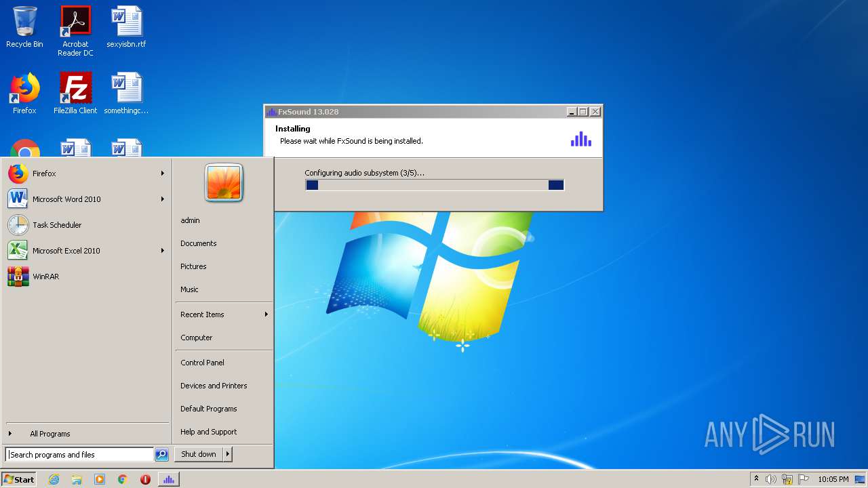Image resolution: width=868 pixels, height=488 pixels.
Task: Click the Firefox icon in Start menu
Action: pos(18,174)
